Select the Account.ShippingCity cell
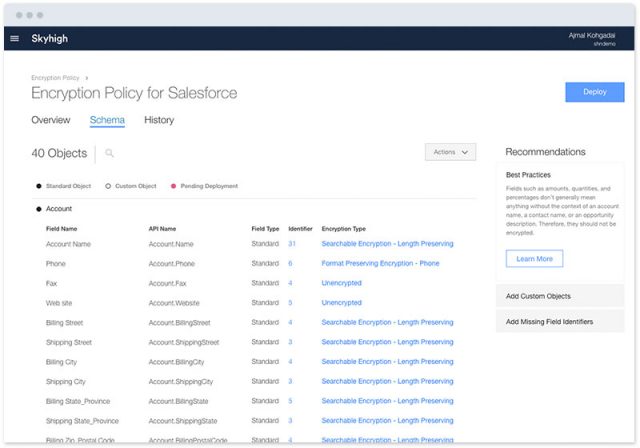Screen dimensions: 640x448 pyautogui.click(x=181, y=381)
